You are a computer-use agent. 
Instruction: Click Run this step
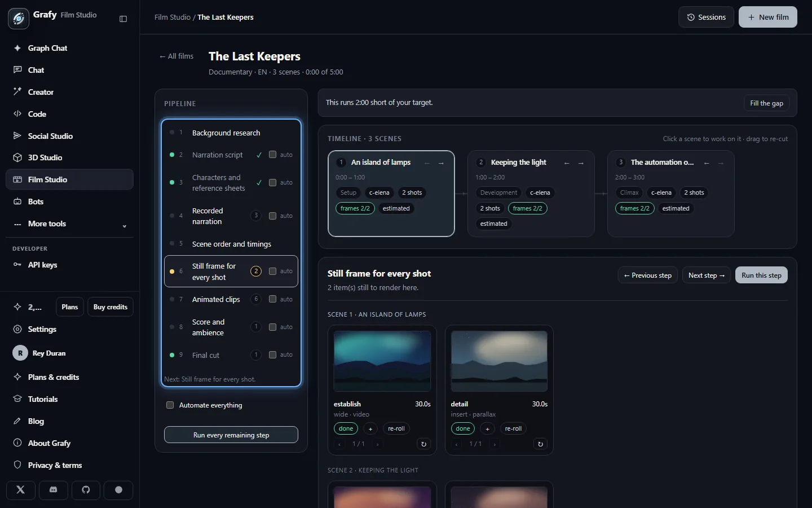click(761, 275)
